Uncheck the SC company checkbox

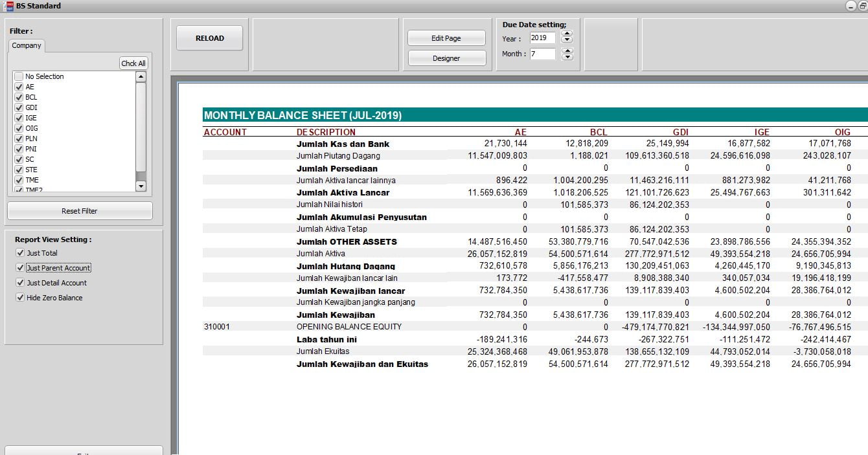point(19,159)
